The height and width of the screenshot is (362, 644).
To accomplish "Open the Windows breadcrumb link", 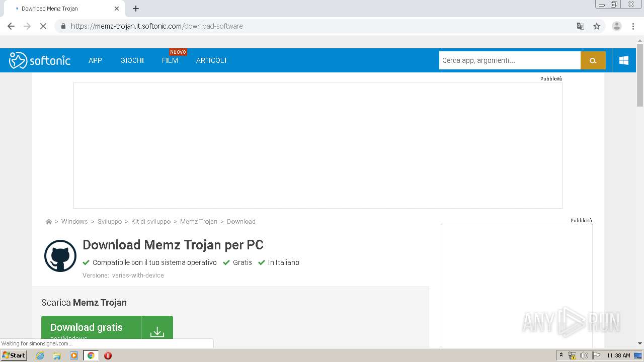I will 74,222.
